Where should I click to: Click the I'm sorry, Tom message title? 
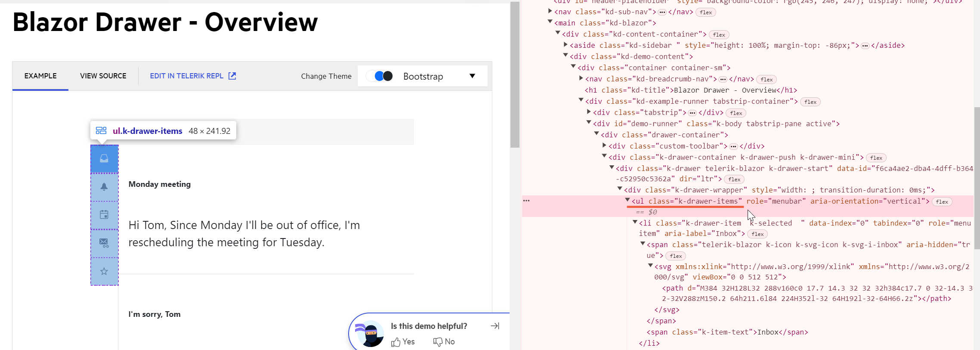[x=155, y=314]
